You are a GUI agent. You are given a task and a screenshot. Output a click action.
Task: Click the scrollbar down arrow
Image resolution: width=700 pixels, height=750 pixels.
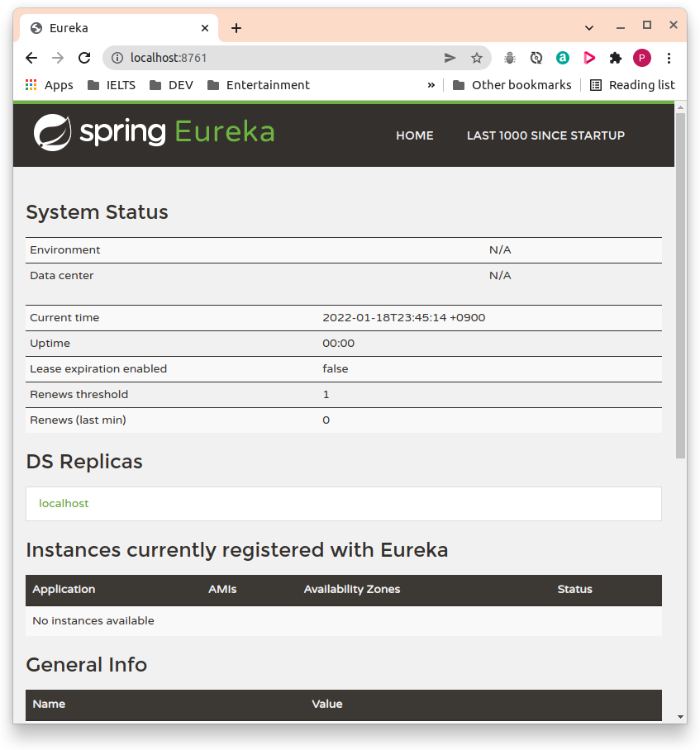pos(680,716)
